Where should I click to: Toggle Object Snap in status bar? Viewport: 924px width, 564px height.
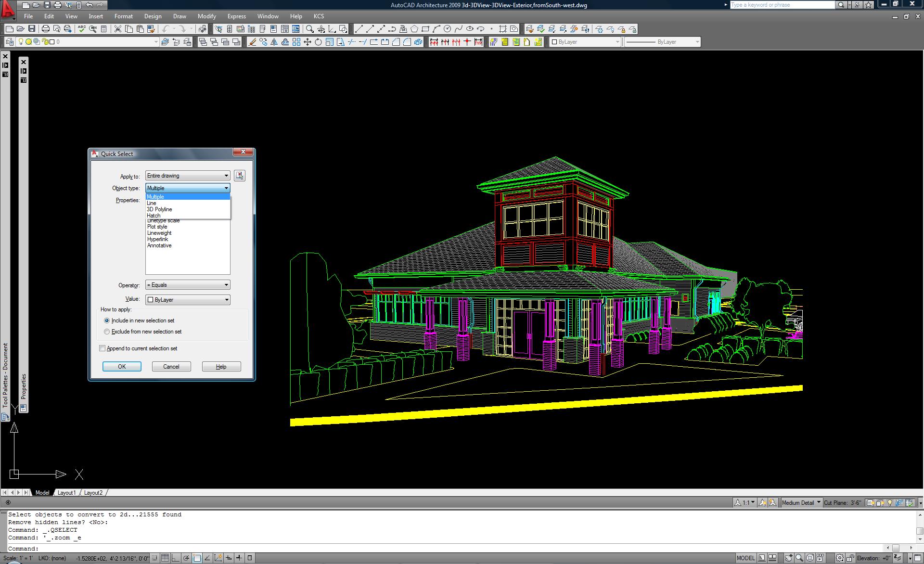pyautogui.click(x=197, y=558)
